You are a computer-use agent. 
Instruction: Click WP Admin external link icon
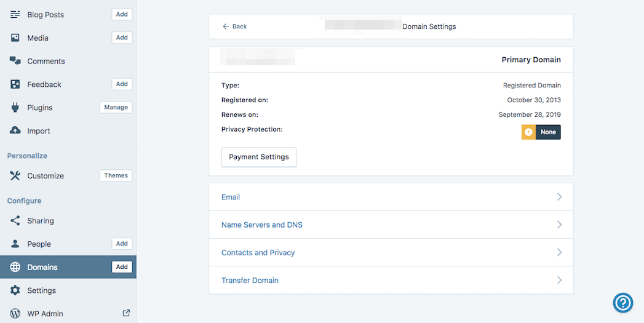[126, 313]
